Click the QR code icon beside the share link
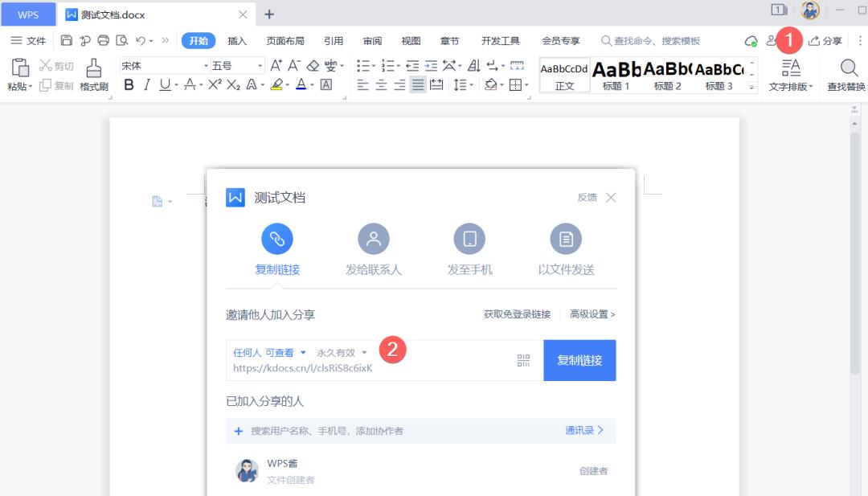 coord(523,360)
